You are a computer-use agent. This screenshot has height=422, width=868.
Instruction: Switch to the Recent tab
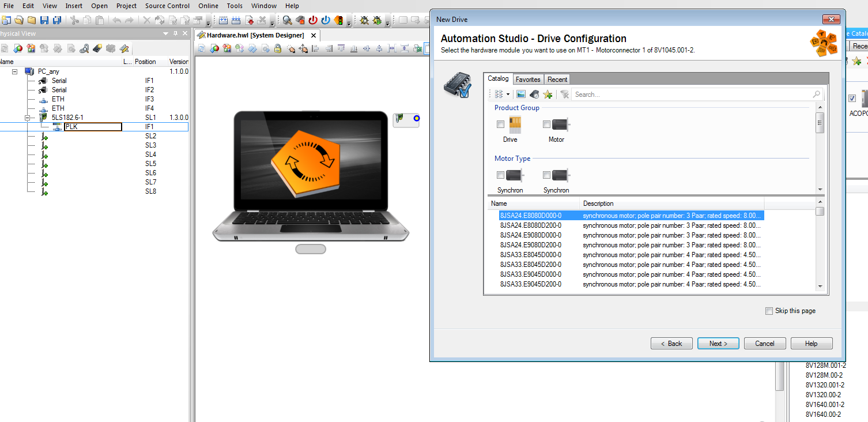pyautogui.click(x=557, y=79)
